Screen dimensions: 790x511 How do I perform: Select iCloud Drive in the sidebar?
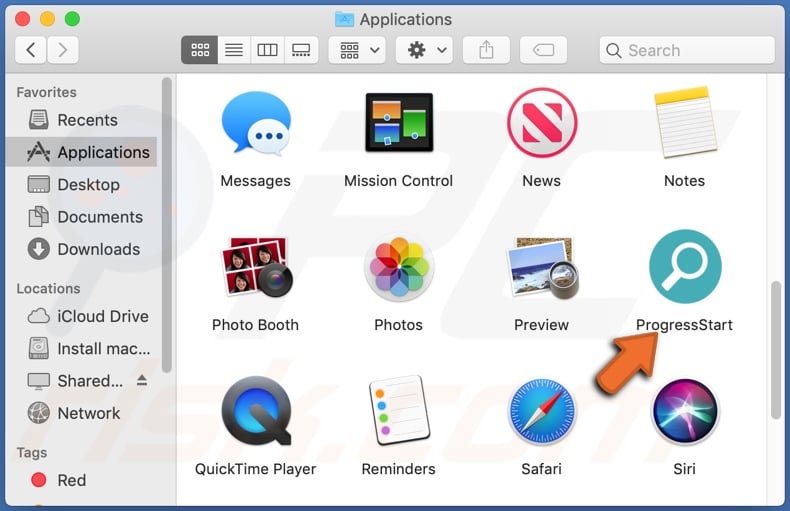coord(82,316)
